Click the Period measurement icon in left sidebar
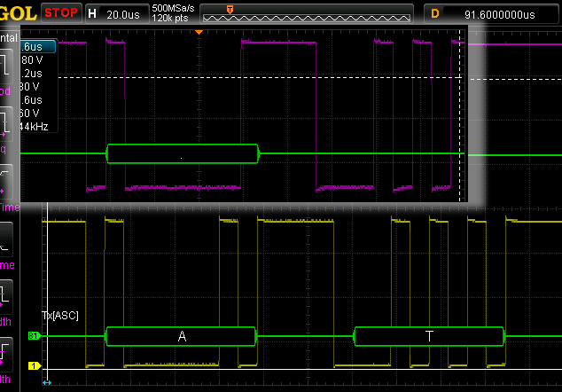Screen dimensions: 562x392 pyautogui.click(x=7, y=67)
